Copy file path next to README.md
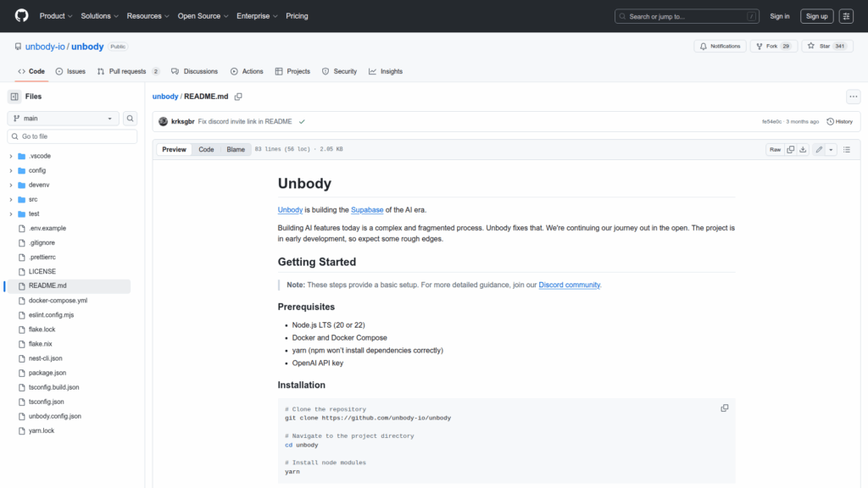 238,97
